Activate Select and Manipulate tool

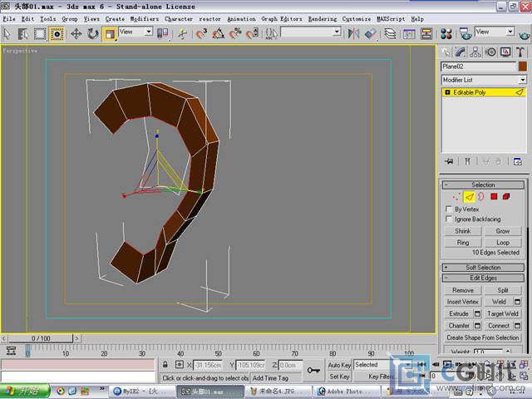pos(182,33)
